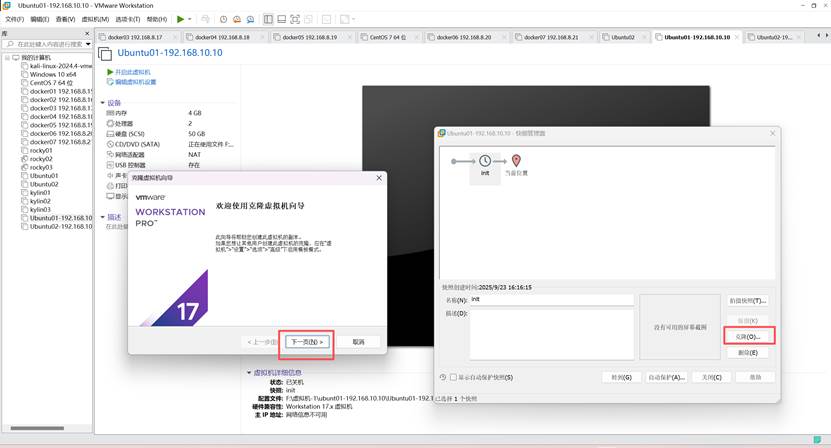Open the 虚拟机(M) menu
831x448 pixels.
coord(95,19)
